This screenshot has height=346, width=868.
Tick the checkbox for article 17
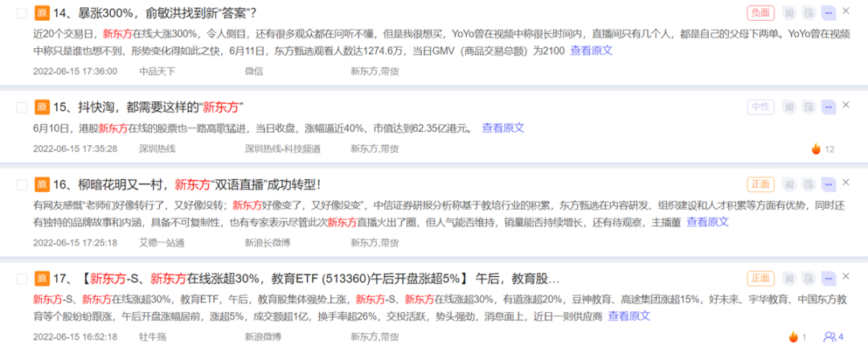[x=22, y=279]
